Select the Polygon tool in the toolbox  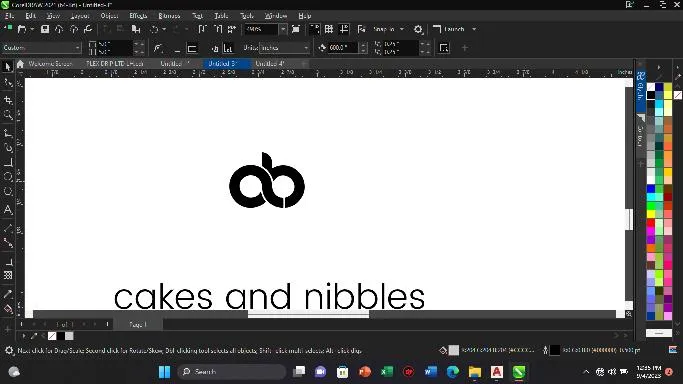pyautogui.click(x=8, y=192)
